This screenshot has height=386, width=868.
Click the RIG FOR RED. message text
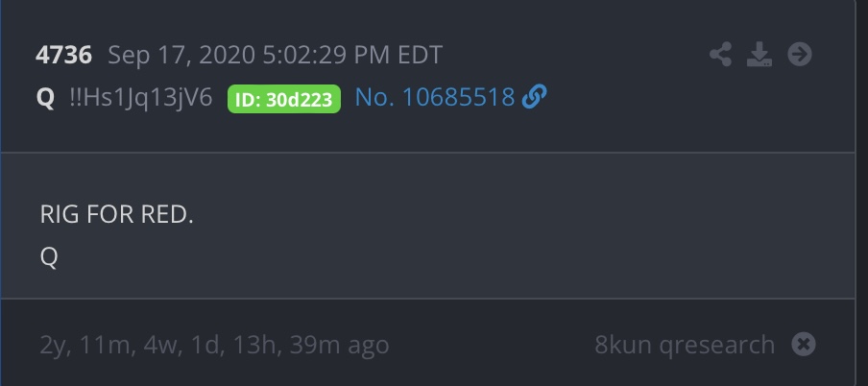pyautogui.click(x=117, y=215)
